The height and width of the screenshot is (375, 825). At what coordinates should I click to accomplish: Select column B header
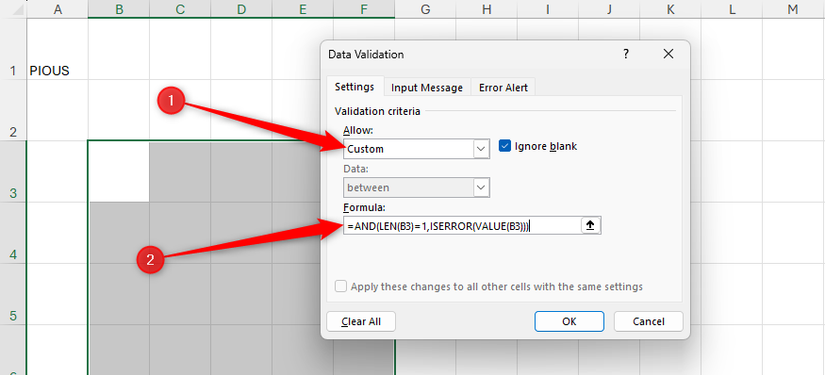(x=119, y=9)
